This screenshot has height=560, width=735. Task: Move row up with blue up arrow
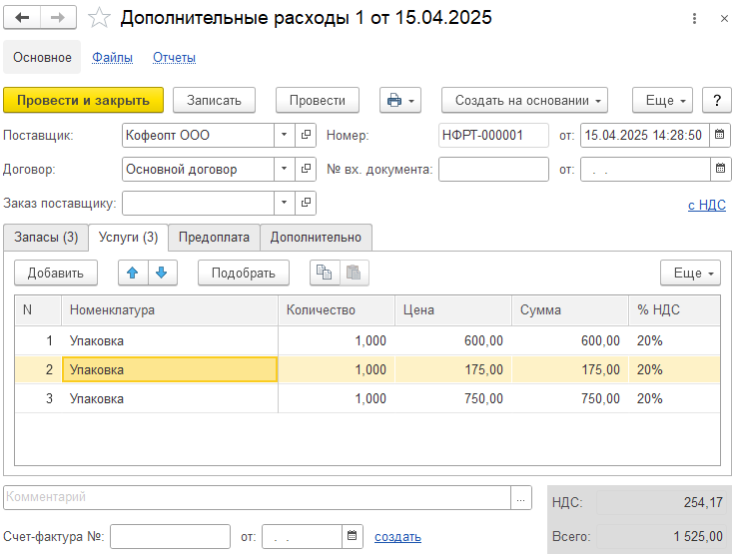(x=133, y=273)
